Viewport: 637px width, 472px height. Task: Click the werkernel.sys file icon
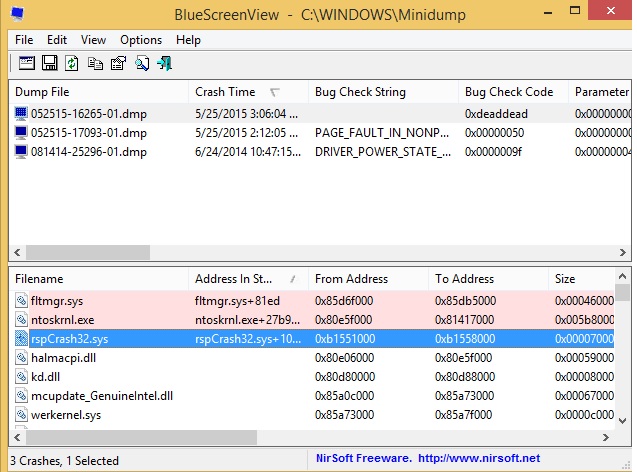click(x=22, y=415)
